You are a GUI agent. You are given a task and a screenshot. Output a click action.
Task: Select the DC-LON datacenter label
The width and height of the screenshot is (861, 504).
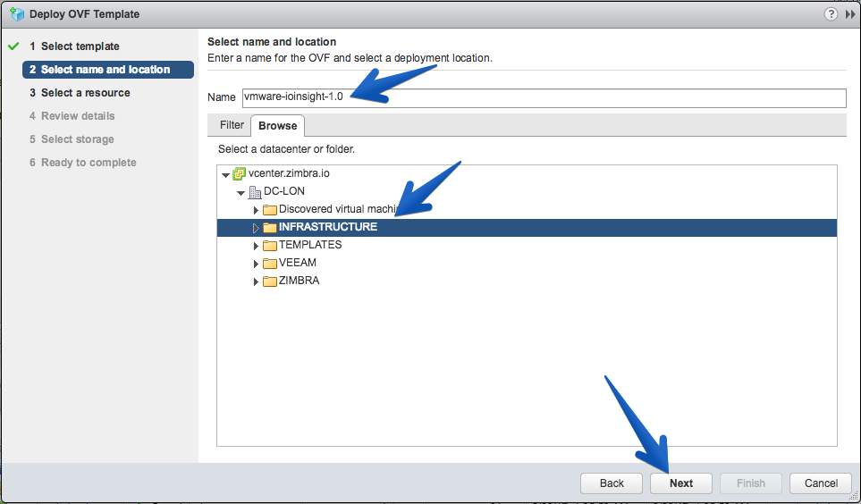(284, 191)
